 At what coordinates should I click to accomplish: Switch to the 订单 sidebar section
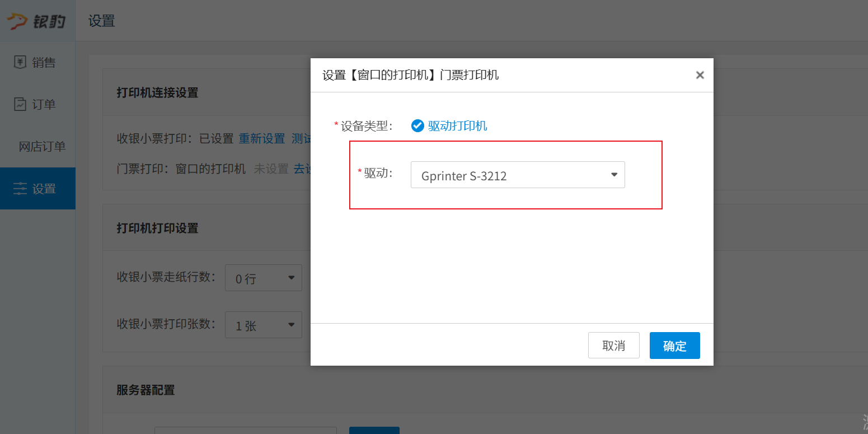tap(43, 105)
